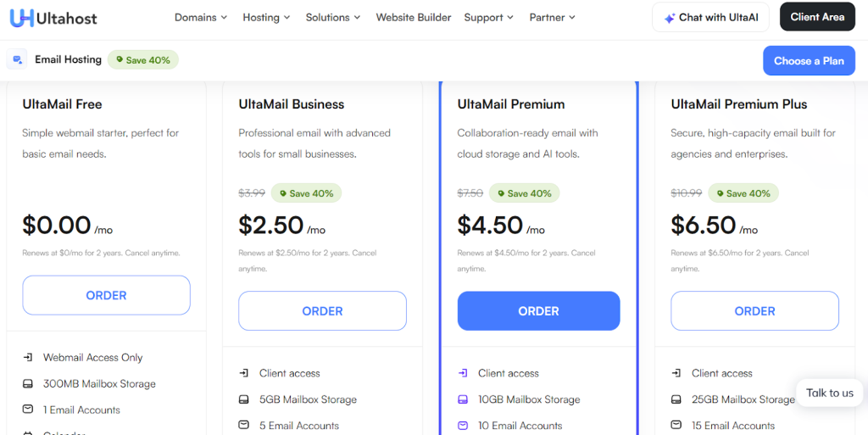Click the 5GB Mailbox Storage text

(x=308, y=399)
